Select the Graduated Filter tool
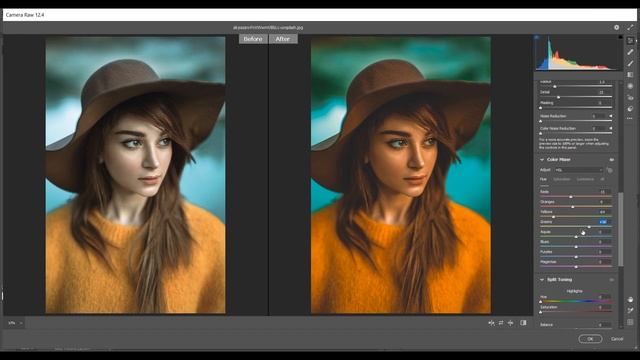The width and height of the screenshot is (640, 360). point(630,75)
